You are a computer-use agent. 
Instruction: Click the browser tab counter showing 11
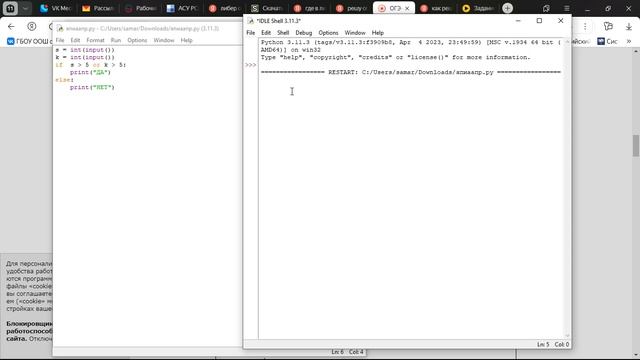tap(10, 8)
